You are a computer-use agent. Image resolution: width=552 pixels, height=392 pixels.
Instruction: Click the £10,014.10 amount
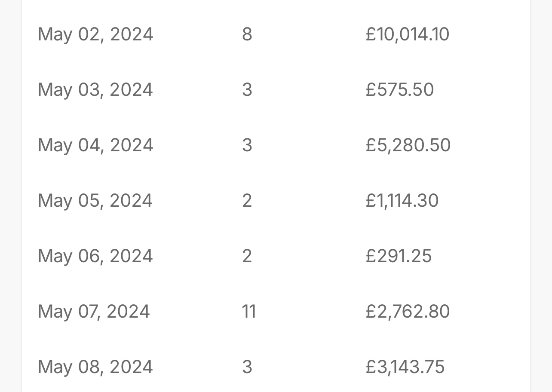408,34
